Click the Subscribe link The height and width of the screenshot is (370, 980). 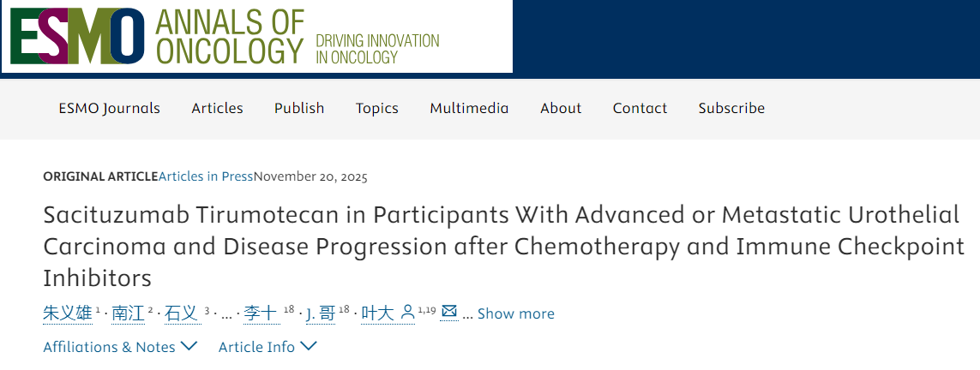[x=731, y=108]
